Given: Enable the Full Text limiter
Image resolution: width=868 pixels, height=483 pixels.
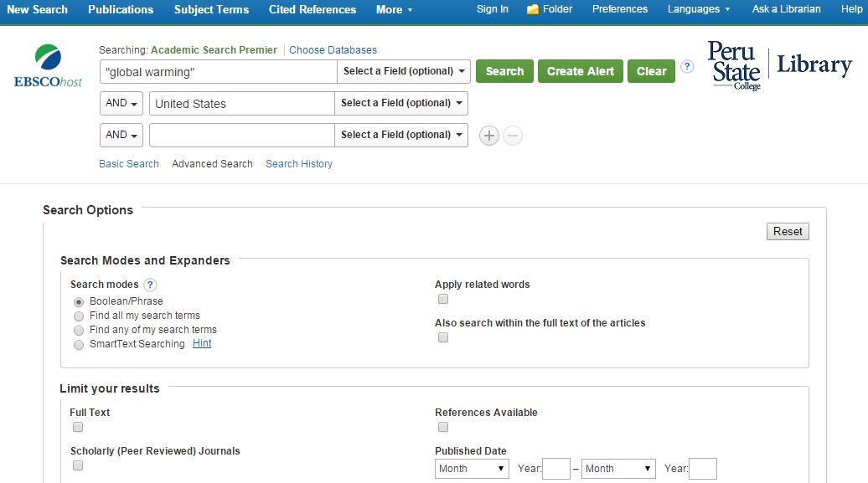Looking at the screenshot, I should [x=78, y=427].
